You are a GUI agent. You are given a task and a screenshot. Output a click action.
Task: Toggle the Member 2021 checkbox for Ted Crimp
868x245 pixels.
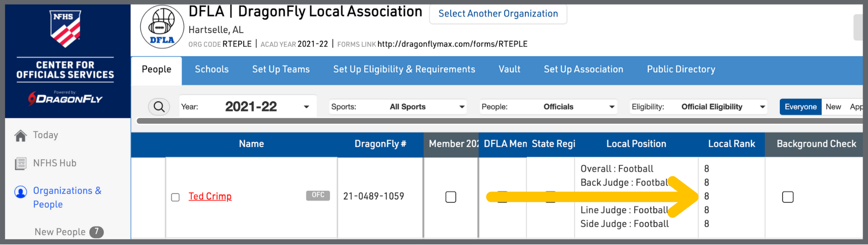pyautogui.click(x=451, y=197)
